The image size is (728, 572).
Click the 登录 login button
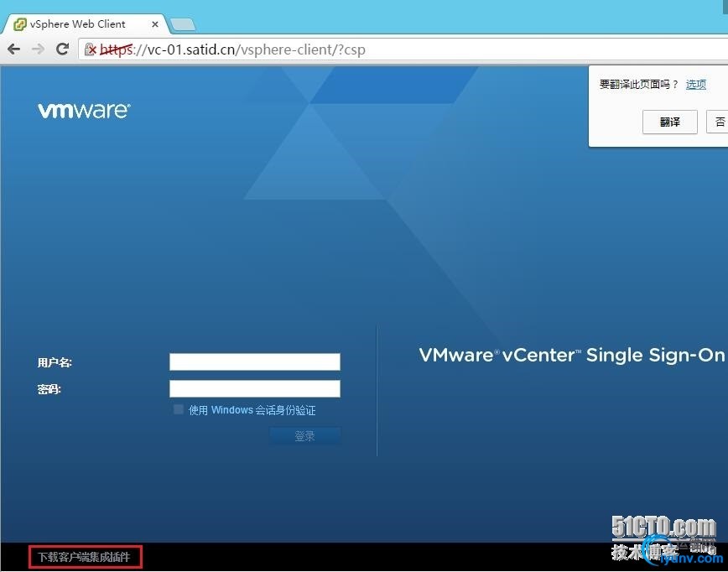pyautogui.click(x=305, y=436)
